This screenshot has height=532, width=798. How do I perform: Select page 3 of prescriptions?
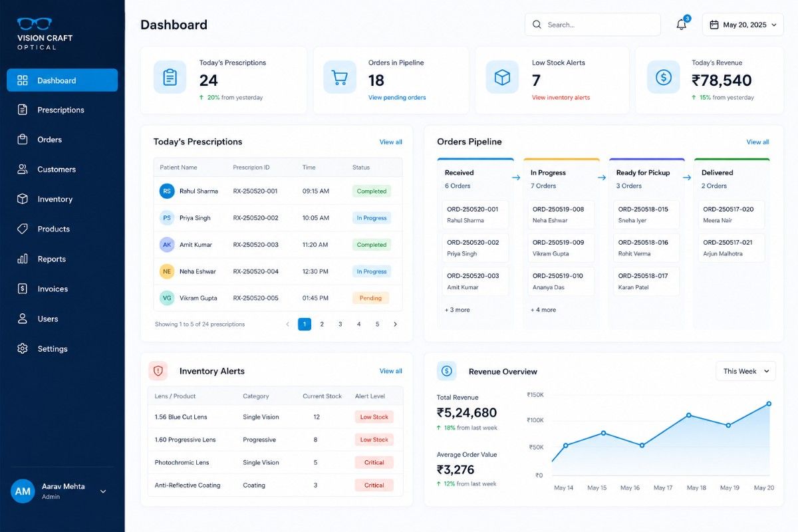pos(340,325)
